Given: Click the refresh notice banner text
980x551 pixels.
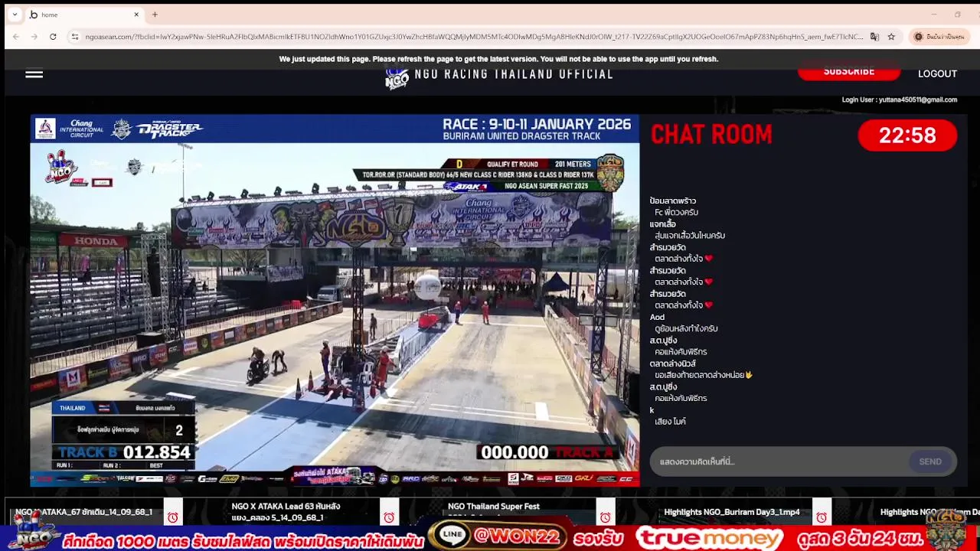Looking at the screenshot, I should tap(498, 59).
